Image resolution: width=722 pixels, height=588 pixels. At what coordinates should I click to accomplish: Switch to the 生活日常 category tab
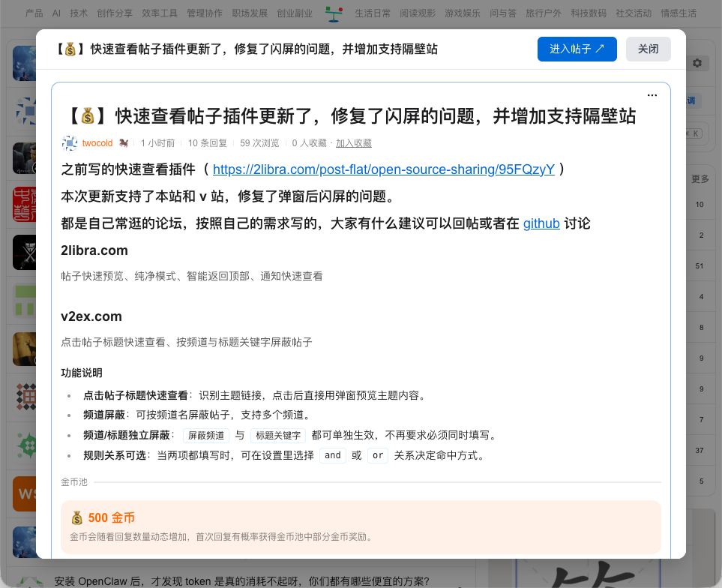click(372, 13)
